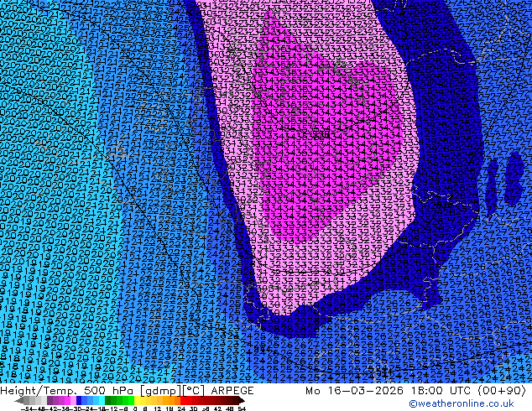
Task: Click the date Mo 16-03-2026
Action: tap(355, 391)
